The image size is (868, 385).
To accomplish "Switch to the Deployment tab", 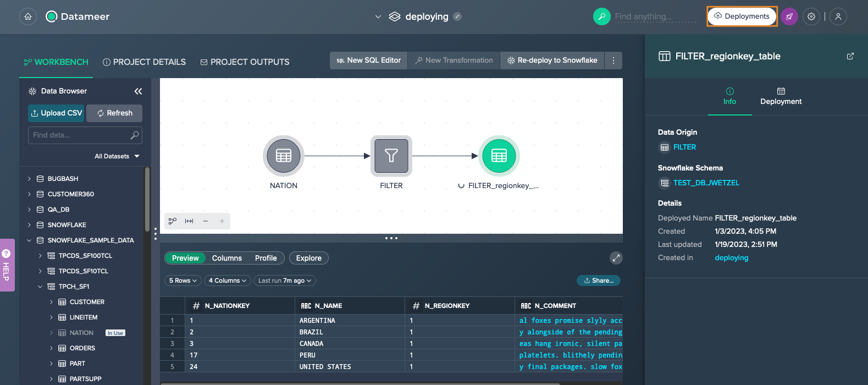I will point(781,96).
